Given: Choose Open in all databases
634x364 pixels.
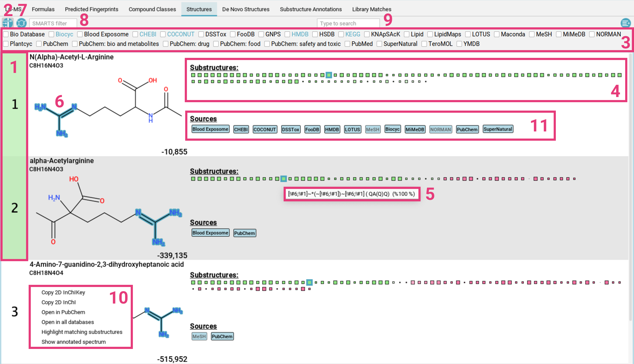Looking at the screenshot, I should (x=68, y=322).
